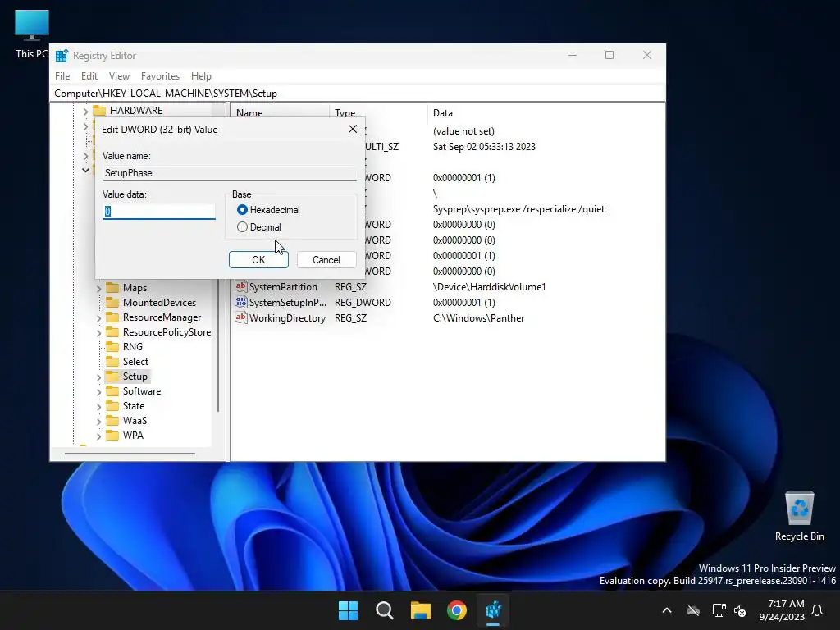Click the Value data input field
Screen dimensions: 840x630
tap(159, 211)
